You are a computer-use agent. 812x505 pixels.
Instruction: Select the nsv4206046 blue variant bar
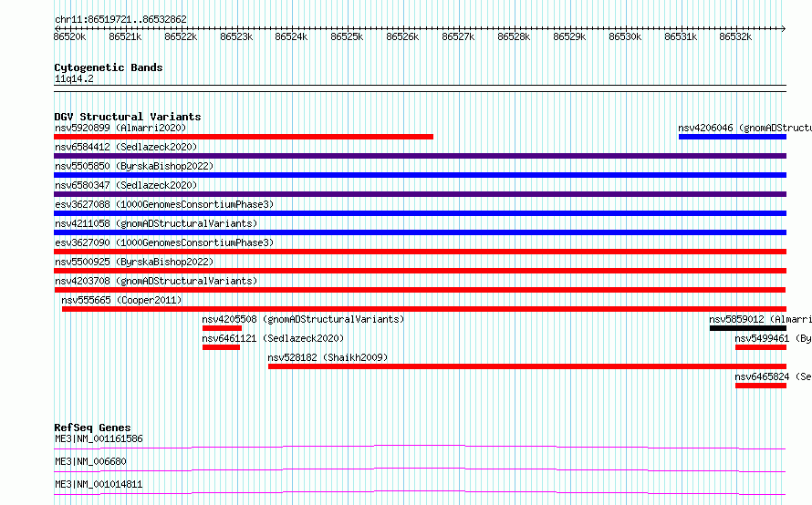coord(733,137)
